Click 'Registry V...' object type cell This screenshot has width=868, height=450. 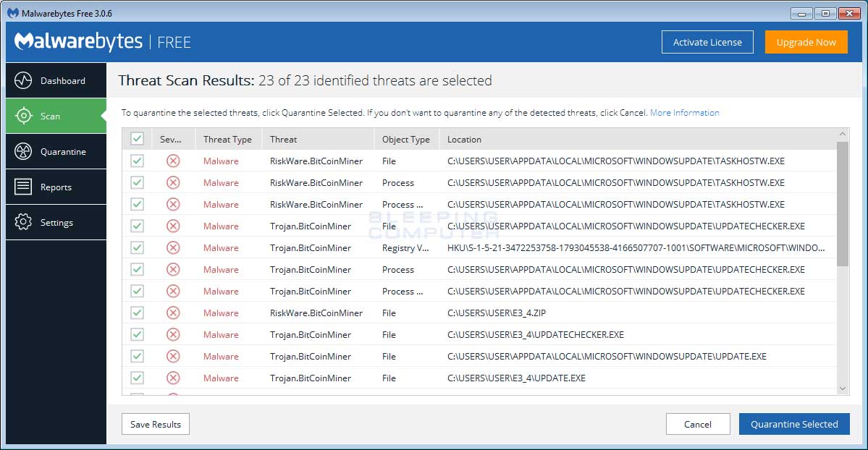click(x=405, y=247)
